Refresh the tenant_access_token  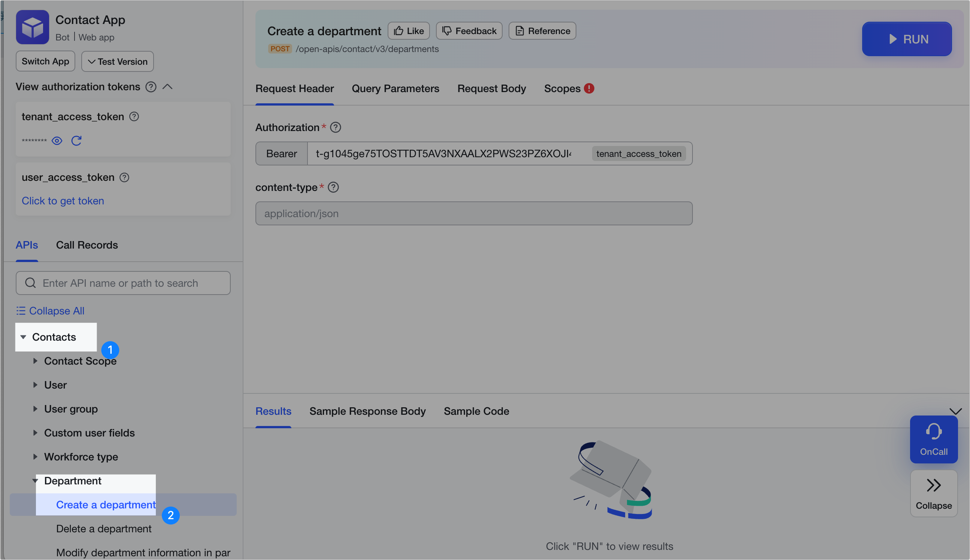click(76, 141)
